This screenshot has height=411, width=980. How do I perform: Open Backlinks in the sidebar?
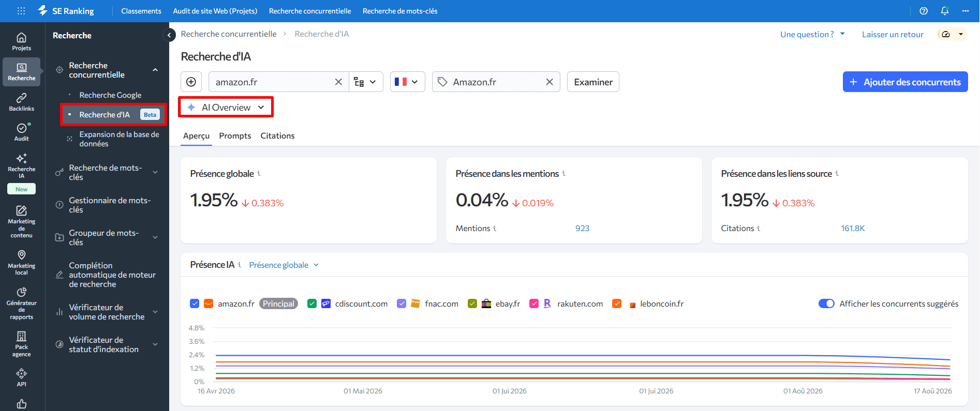pyautogui.click(x=22, y=102)
